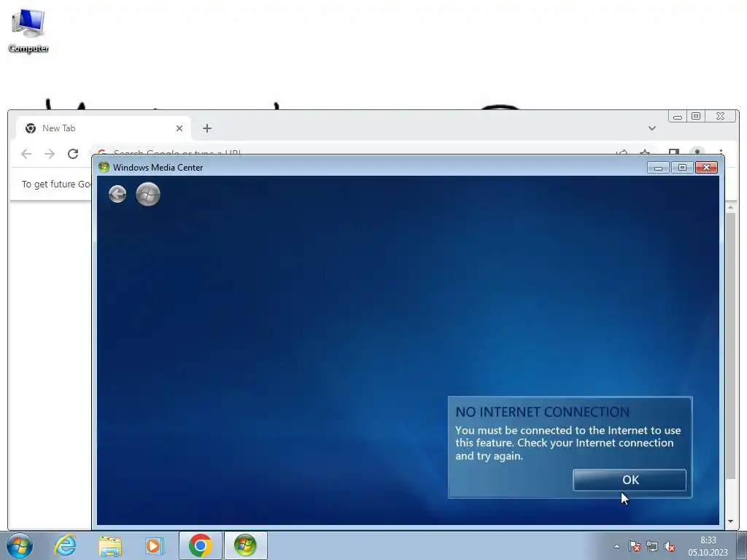Click scrollbar down arrow in Chrome
The image size is (747, 560).
tap(731, 521)
